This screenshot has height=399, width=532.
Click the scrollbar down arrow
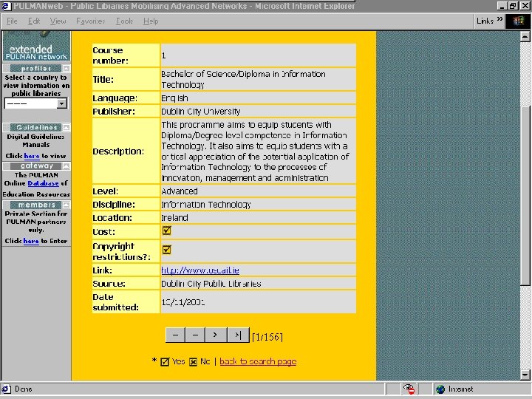pos(525,375)
